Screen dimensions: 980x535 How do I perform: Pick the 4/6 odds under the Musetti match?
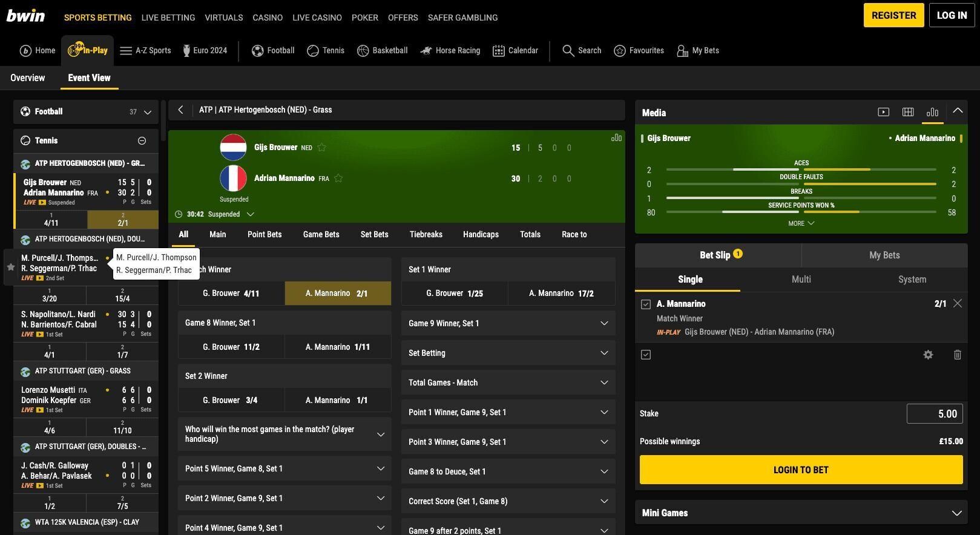tap(50, 427)
